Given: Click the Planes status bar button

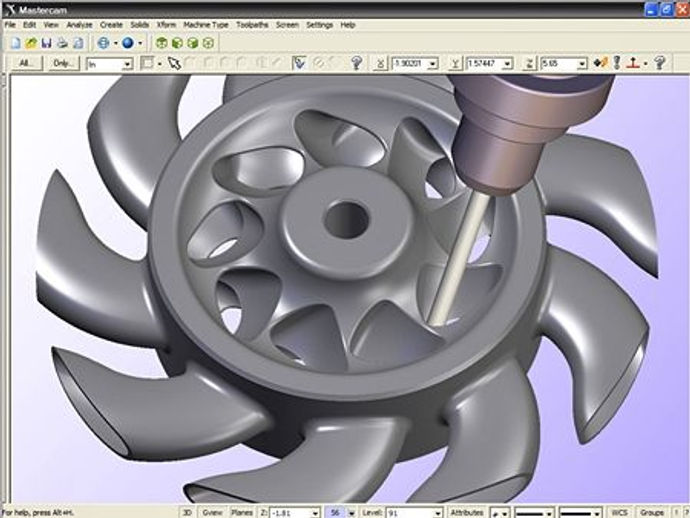Looking at the screenshot, I should click(x=242, y=513).
